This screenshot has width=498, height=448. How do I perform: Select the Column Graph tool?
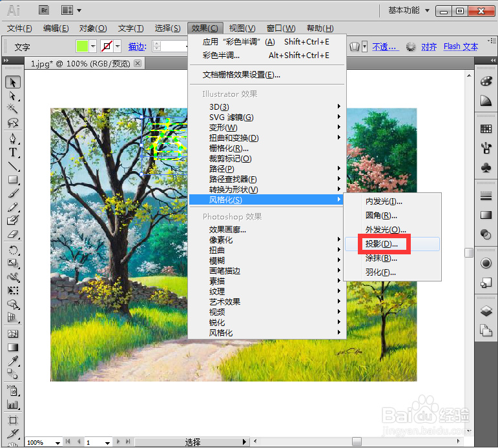pos(13,404)
